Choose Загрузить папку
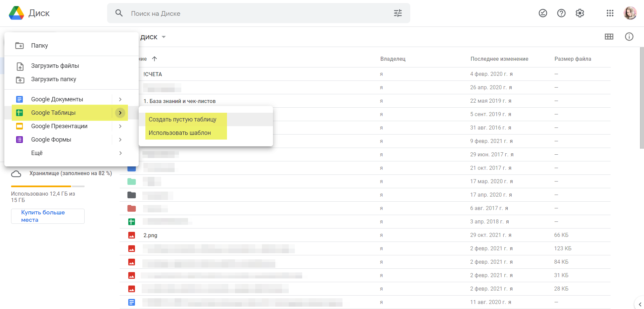Image resolution: width=644 pixels, height=309 pixels. [x=72, y=79]
